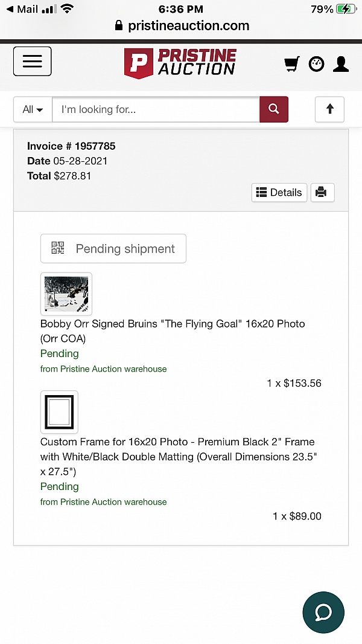Open the Bobby Orr photo thumbnail
The width and height of the screenshot is (362, 644).
click(x=66, y=294)
